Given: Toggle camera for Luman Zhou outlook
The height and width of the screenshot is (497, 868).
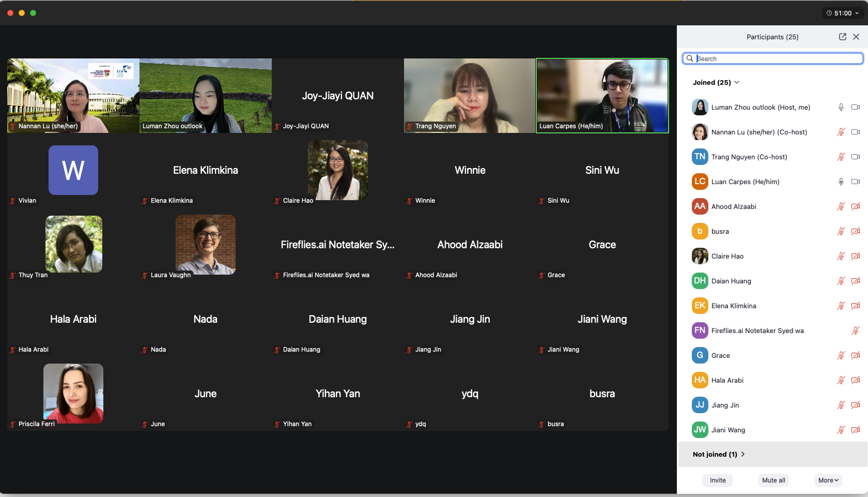Looking at the screenshot, I should tap(855, 107).
